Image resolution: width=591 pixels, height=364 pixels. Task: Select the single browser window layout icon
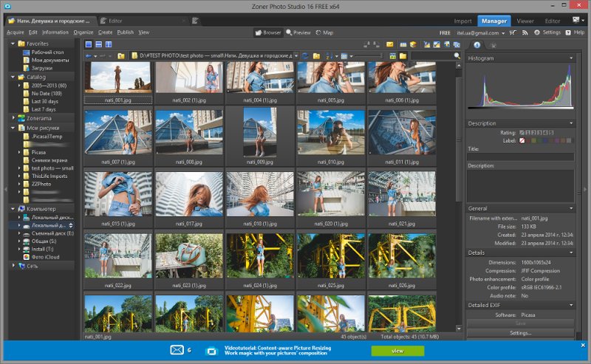pyautogui.click(x=89, y=44)
